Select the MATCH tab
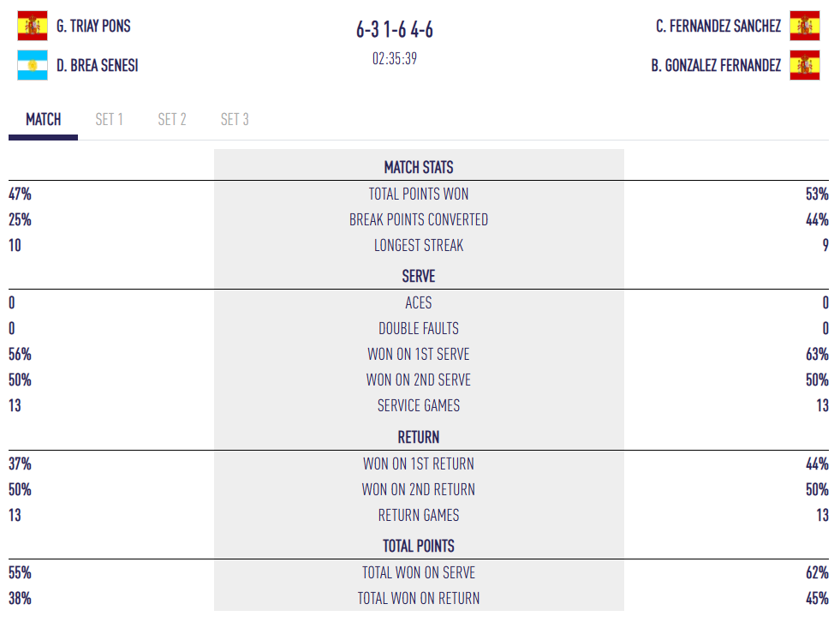 (43, 120)
